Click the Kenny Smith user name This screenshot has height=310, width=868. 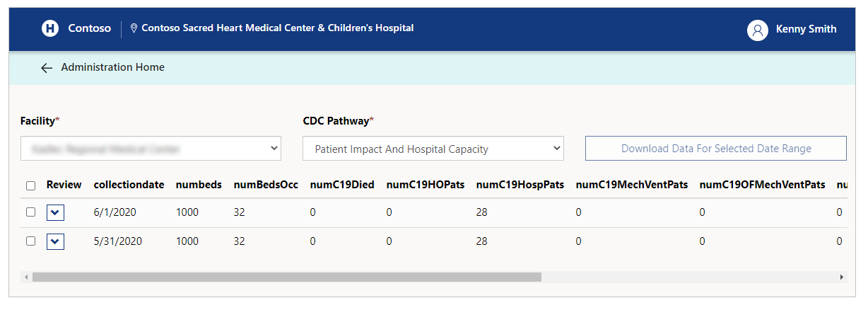(x=806, y=30)
